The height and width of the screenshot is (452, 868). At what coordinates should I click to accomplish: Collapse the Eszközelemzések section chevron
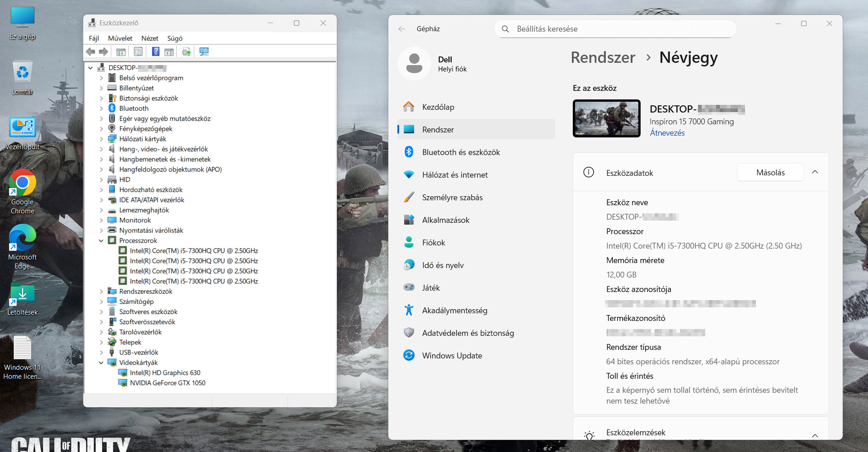(x=815, y=436)
